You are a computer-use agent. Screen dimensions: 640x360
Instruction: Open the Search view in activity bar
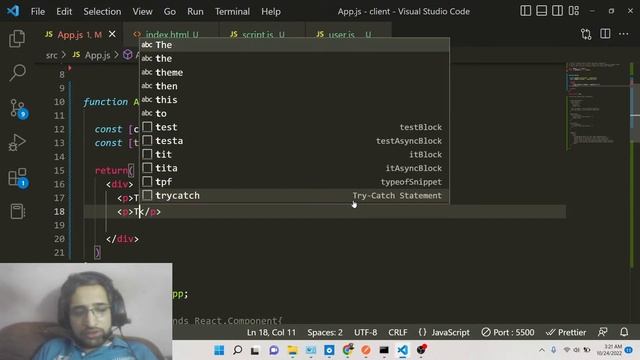[17, 73]
